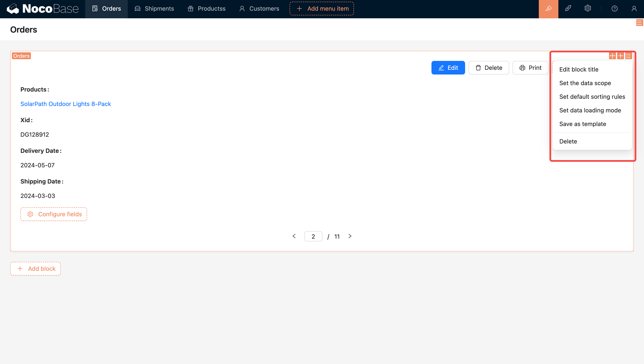
Task: Open the settings gear in top bar
Action: coord(588,9)
